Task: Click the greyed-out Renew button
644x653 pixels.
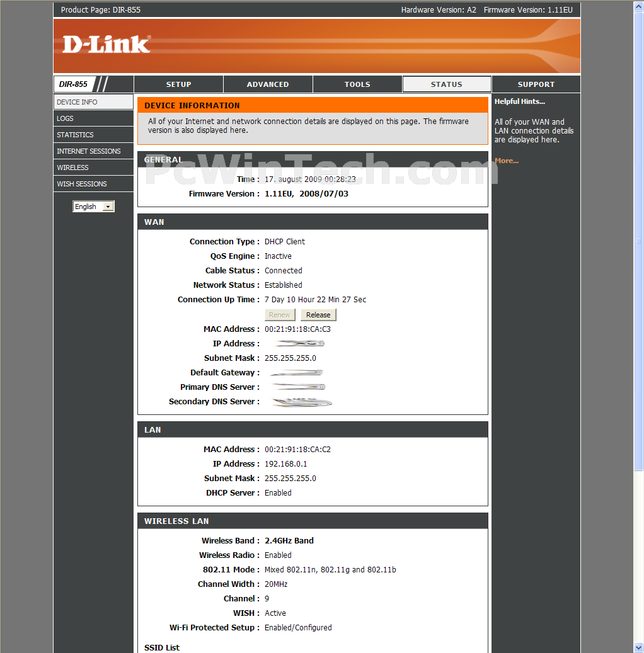Action: [280, 315]
